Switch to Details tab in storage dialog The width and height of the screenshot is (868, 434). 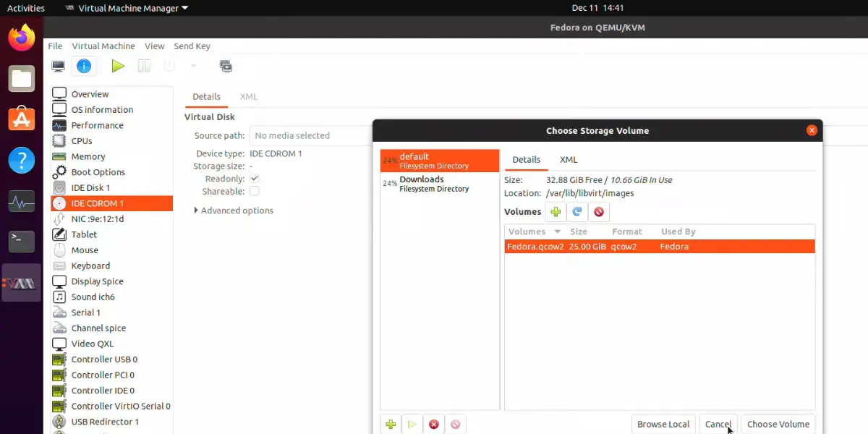coord(526,160)
